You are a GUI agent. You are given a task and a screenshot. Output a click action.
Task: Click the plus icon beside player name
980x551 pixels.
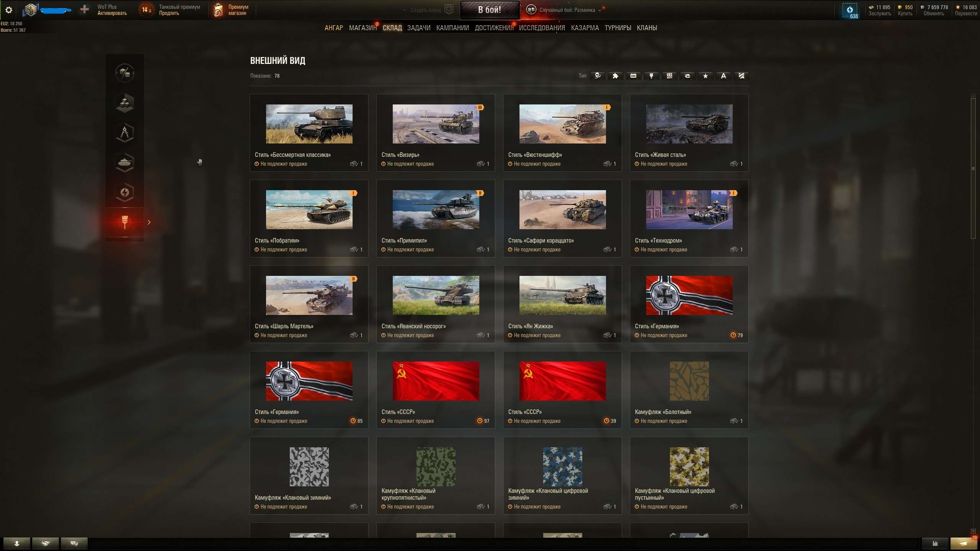point(85,10)
